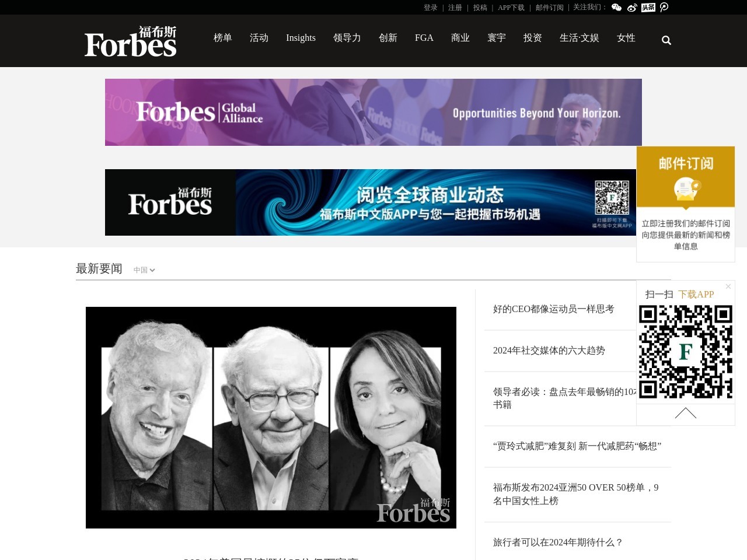This screenshot has width=747, height=560.
Task: Select the Insights navigation item
Action: pyautogui.click(x=301, y=38)
